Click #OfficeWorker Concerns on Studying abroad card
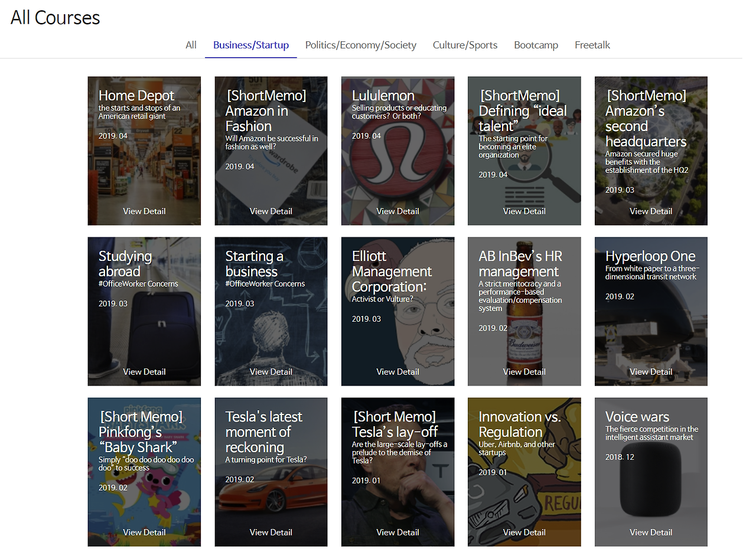This screenshot has height=549, width=756. pos(138,284)
